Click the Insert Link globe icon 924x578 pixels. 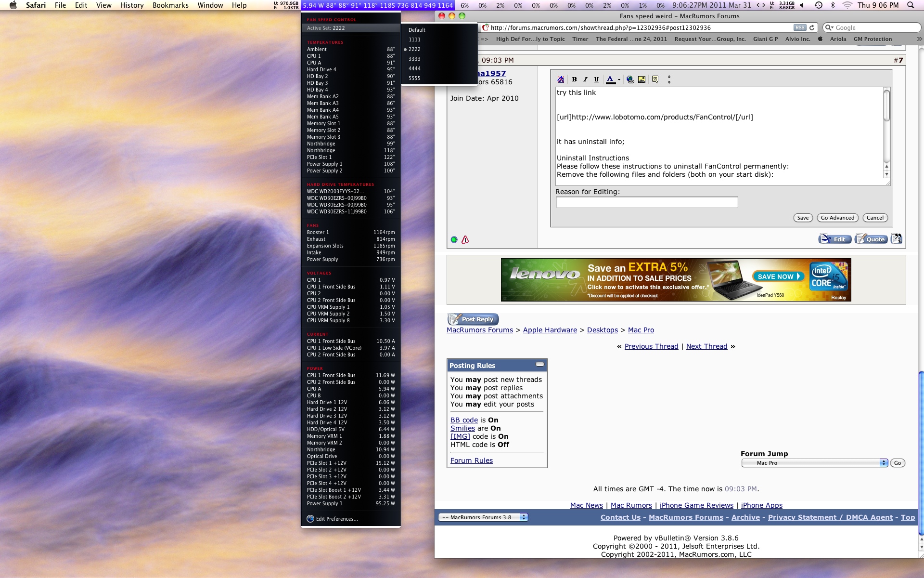(630, 79)
